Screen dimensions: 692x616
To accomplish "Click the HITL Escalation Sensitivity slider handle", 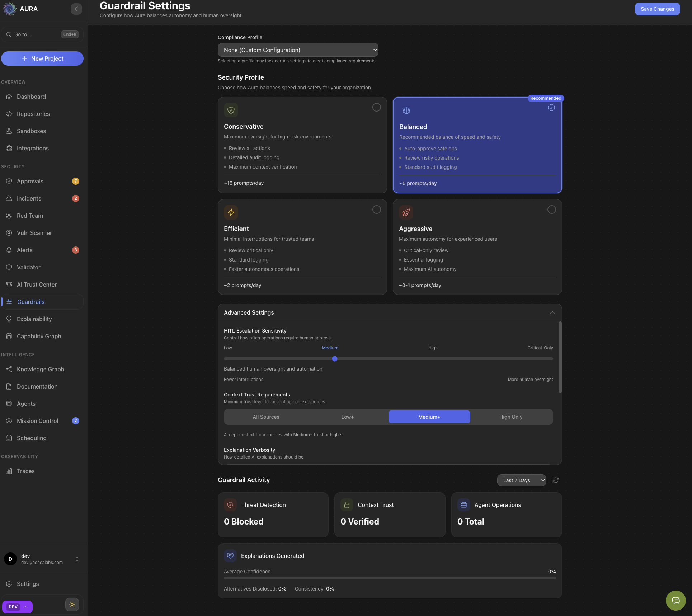I will point(334,359).
